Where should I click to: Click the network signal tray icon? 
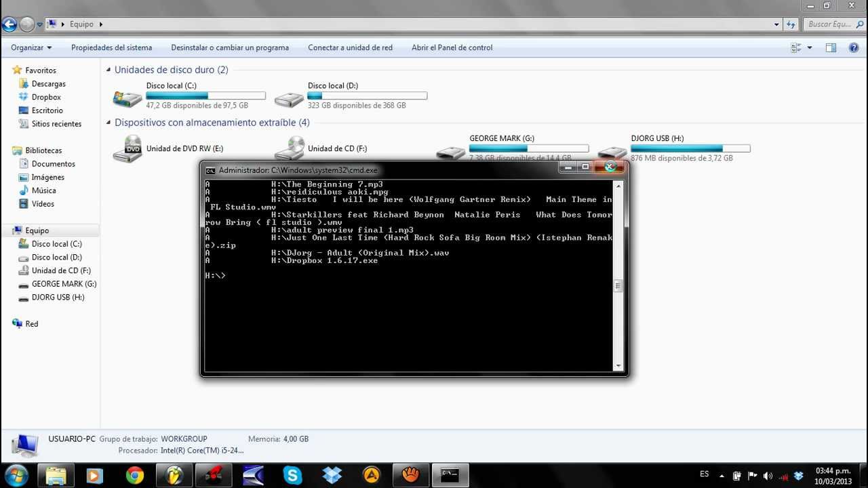tap(783, 475)
